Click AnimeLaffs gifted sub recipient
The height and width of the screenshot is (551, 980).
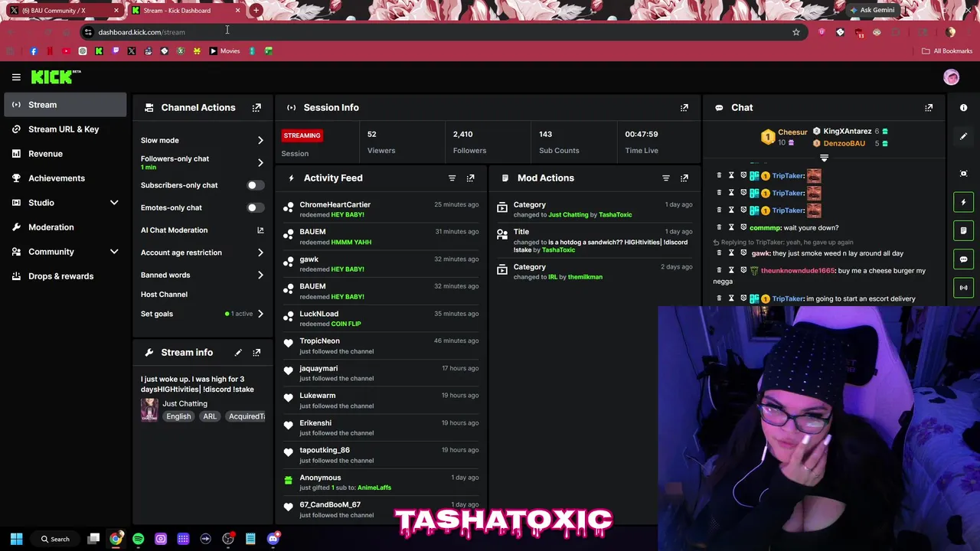(374, 488)
